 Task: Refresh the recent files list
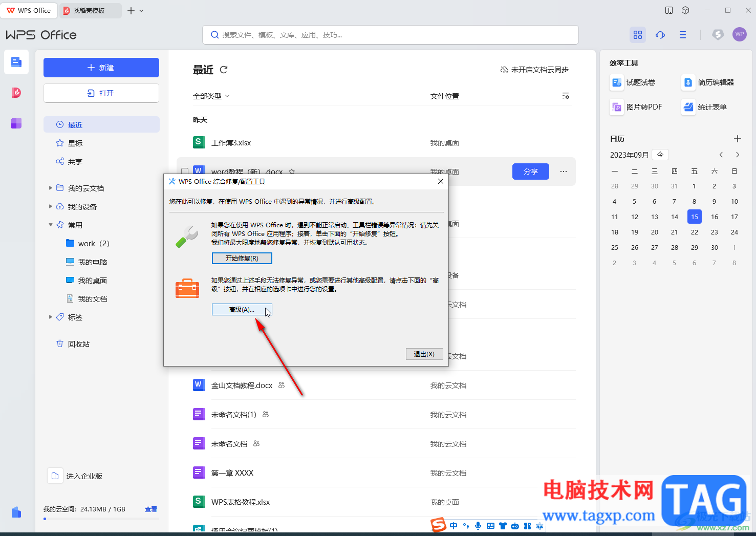click(x=224, y=70)
